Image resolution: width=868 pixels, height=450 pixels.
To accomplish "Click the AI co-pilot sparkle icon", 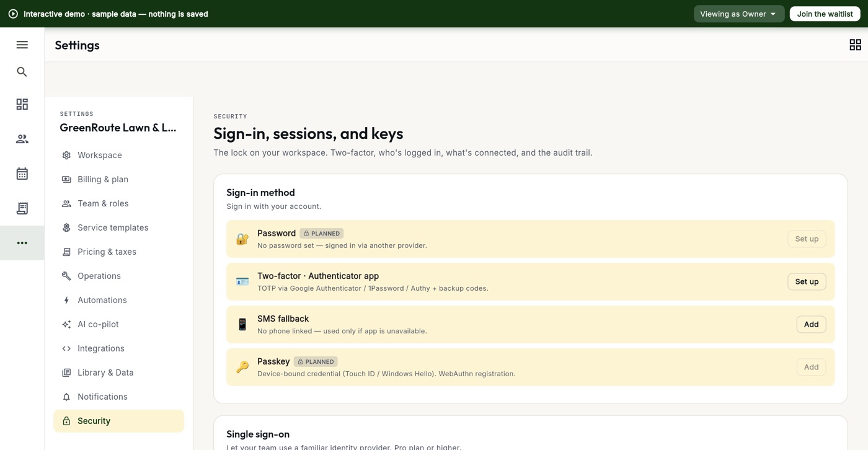I will pos(66,324).
